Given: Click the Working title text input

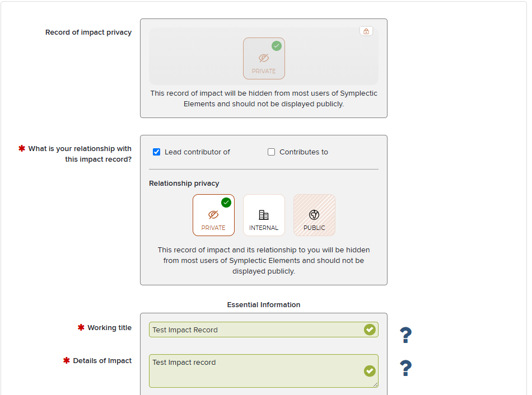Looking at the screenshot, I should [264, 330].
